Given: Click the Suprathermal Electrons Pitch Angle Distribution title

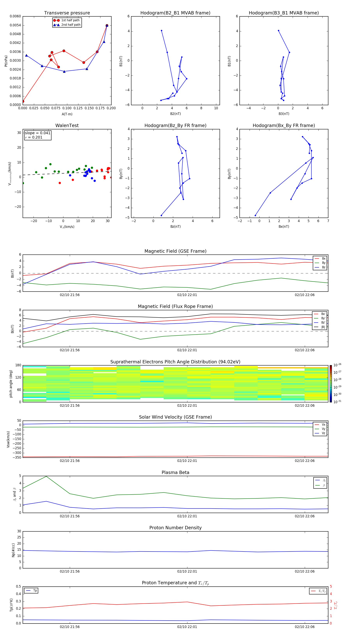Looking at the screenshot, I should pos(175,362).
